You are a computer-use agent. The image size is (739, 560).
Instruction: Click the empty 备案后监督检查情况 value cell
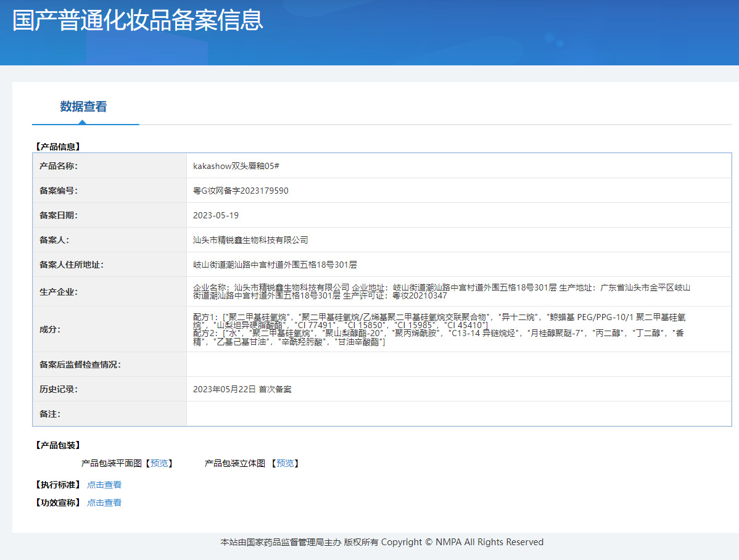point(458,364)
